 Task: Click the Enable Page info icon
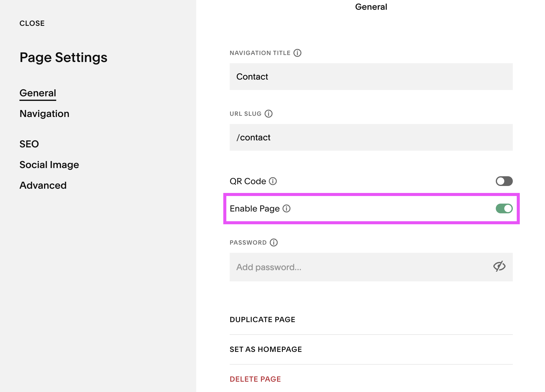pos(287,209)
